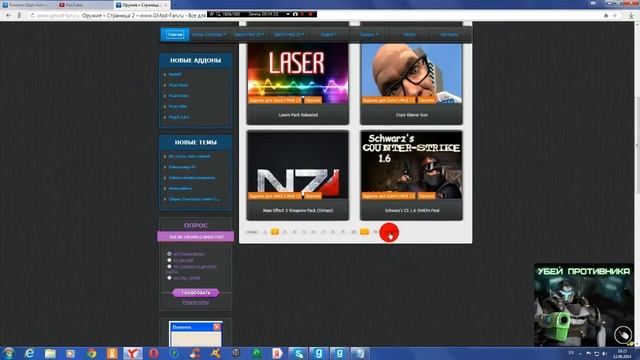Open the last navigation menu item
Screen dimensions: 640x360
click(449, 35)
